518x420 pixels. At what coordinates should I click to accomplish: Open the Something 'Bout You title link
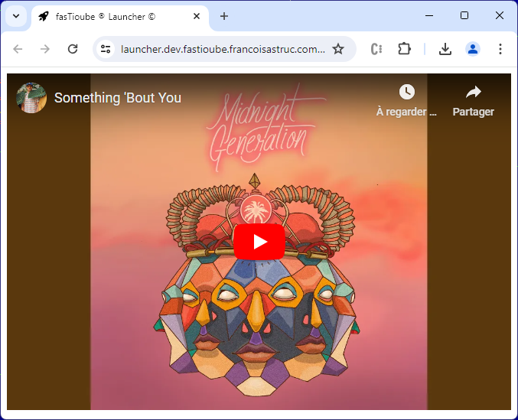[118, 98]
